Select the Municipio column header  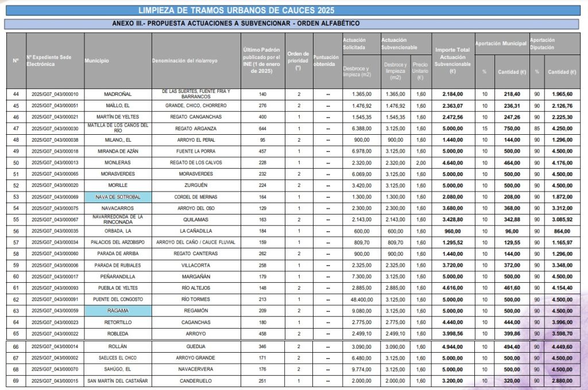tap(118, 61)
